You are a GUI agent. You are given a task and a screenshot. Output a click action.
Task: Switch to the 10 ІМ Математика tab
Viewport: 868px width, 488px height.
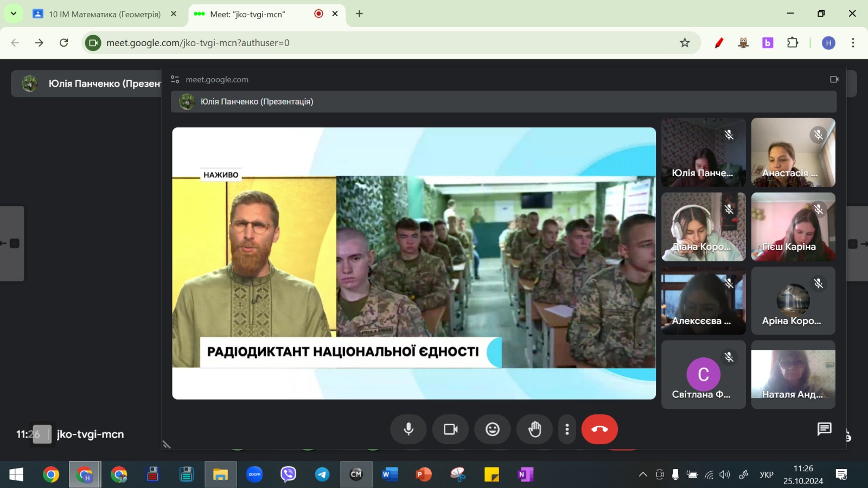pyautogui.click(x=104, y=14)
